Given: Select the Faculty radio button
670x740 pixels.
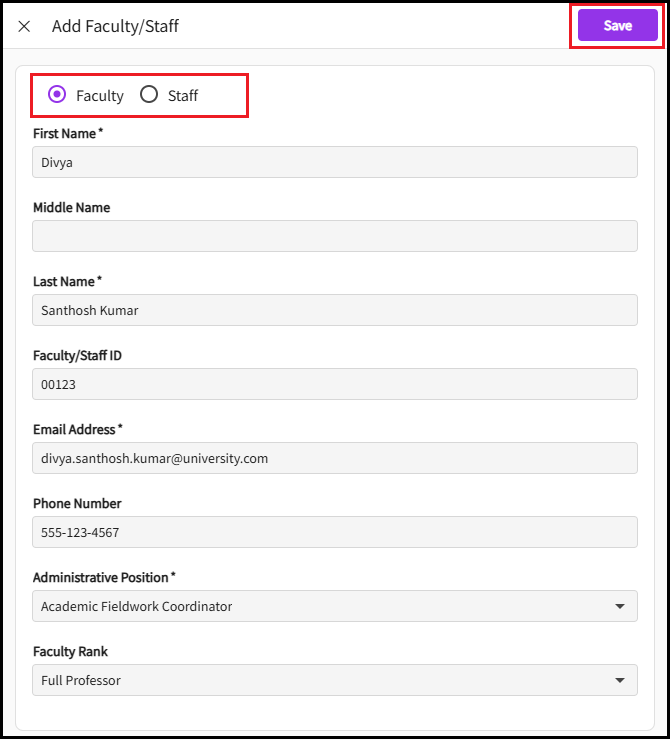Looking at the screenshot, I should tap(57, 95).
